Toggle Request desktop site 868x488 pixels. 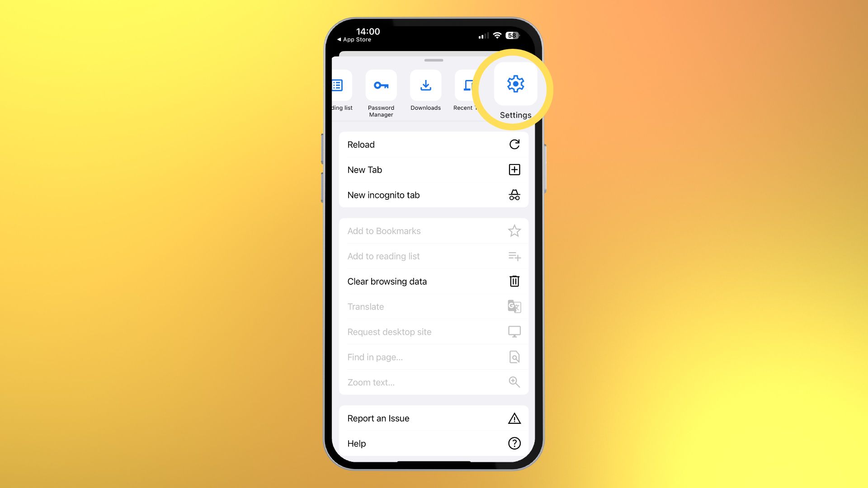pyautogui.click(x=434, y=331)
